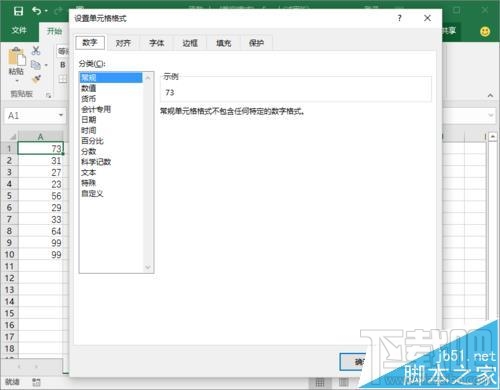Click row header 10
The image size is (500, 390).
9,254
